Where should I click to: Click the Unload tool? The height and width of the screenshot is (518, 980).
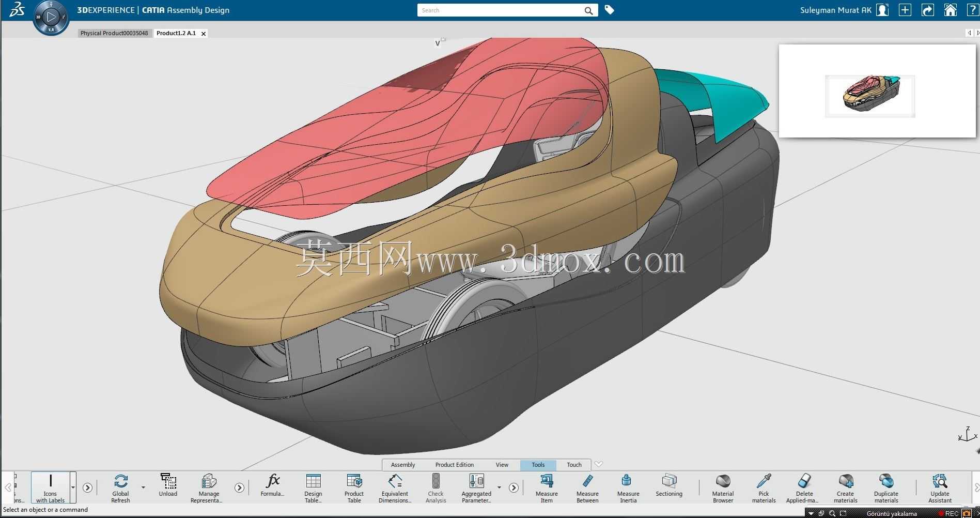168,485
